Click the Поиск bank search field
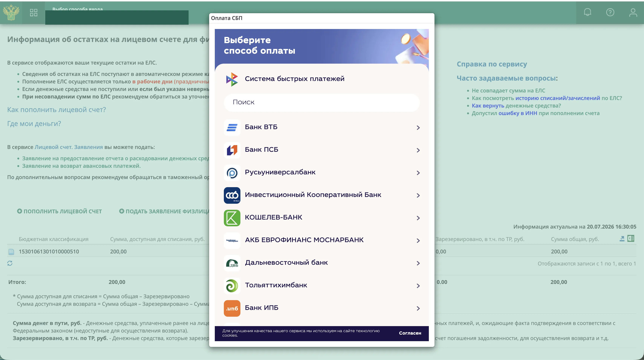 322,102
